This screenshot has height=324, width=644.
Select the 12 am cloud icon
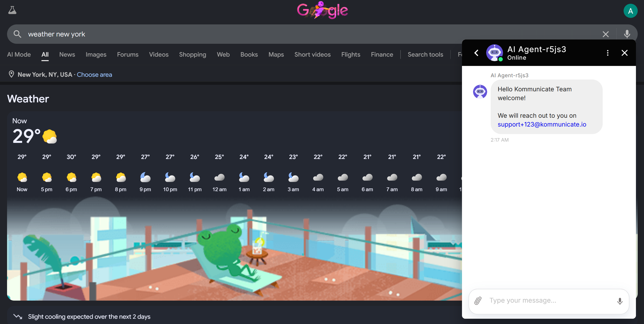219,178
